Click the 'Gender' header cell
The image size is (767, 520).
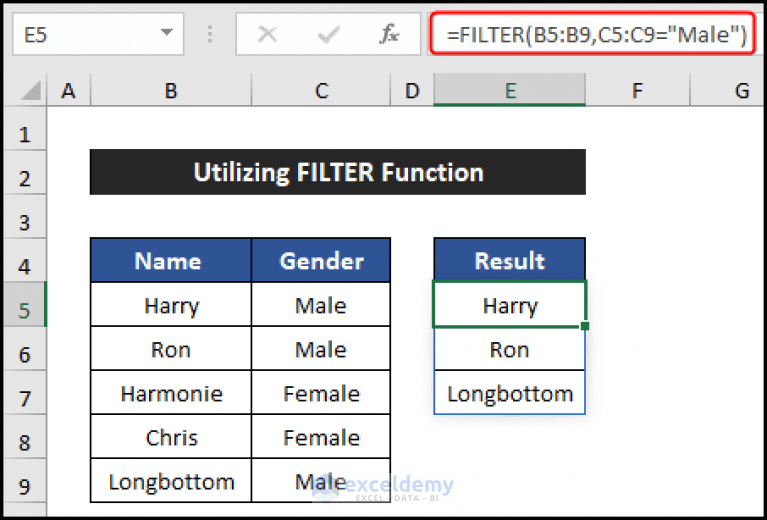coord(321,260)
